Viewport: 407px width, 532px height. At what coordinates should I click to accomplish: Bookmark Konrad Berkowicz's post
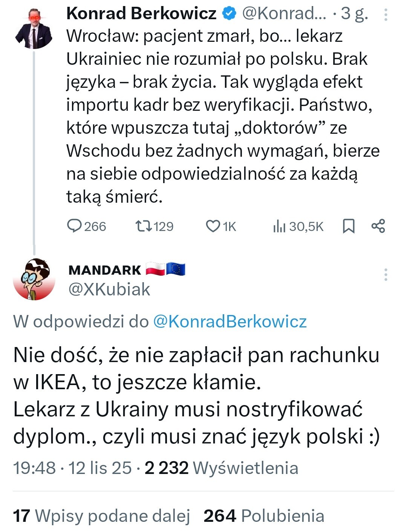[349, 226]
